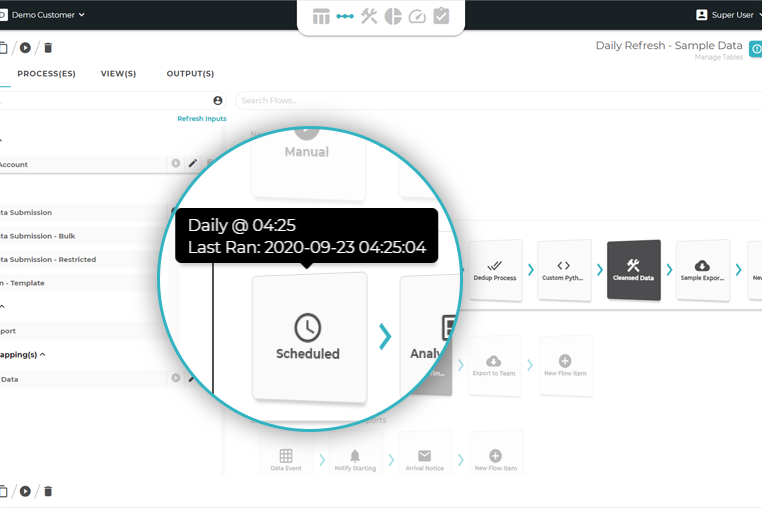Open the speedometer dashboard icon

pos(417,16)
